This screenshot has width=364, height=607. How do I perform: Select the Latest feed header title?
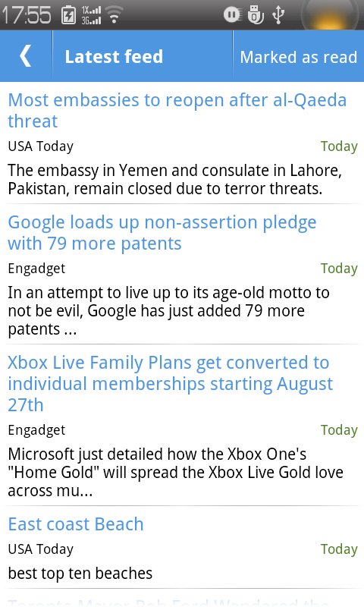[x=114, y=56]
